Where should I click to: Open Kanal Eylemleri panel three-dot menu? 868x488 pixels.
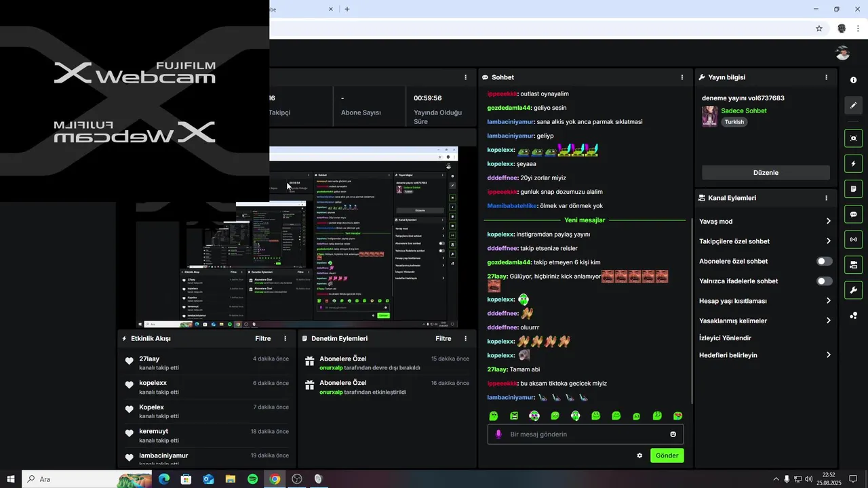[x=826, y=198]
